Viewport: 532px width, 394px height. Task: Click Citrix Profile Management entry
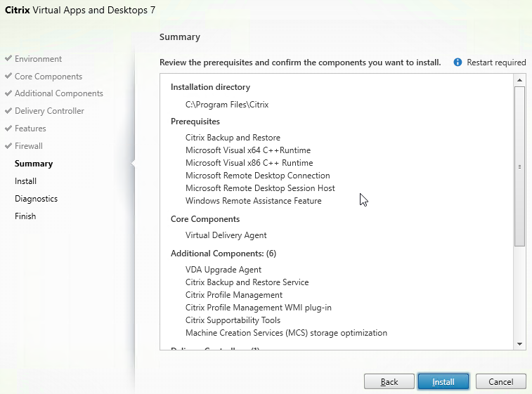pyautogui.click(x=234, y=295)
